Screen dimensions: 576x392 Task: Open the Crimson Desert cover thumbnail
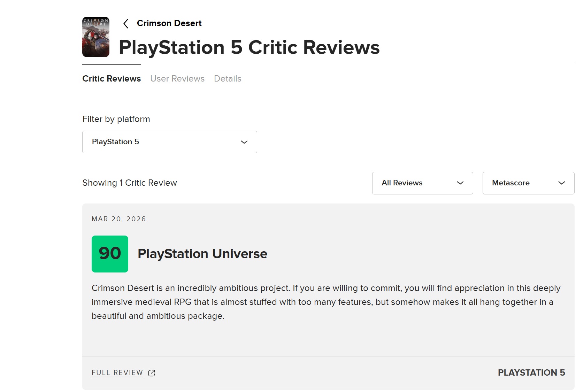96,37
